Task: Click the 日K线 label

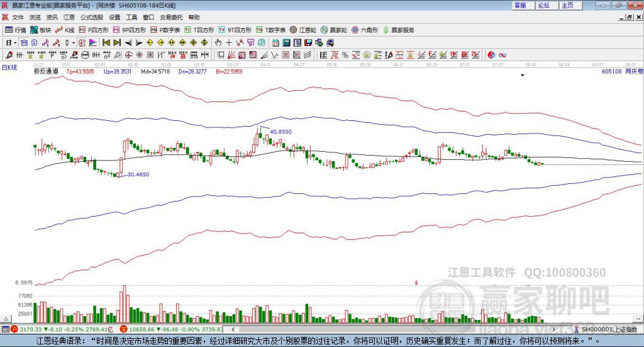Action: [x=9, y=68]
